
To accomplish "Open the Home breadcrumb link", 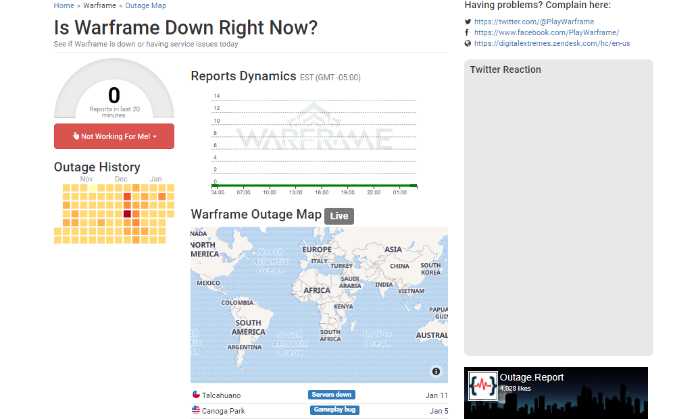I will tap(64, 5).
